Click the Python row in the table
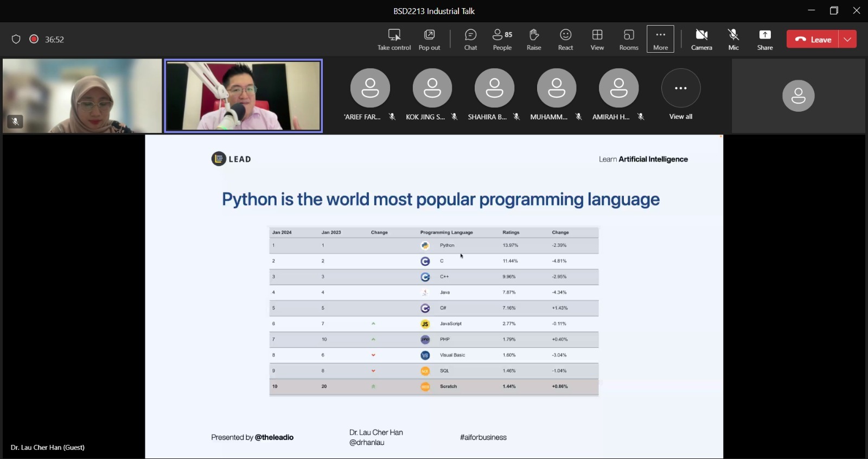The width and height of the screenshot is (868, 459). tap(434, 245)
